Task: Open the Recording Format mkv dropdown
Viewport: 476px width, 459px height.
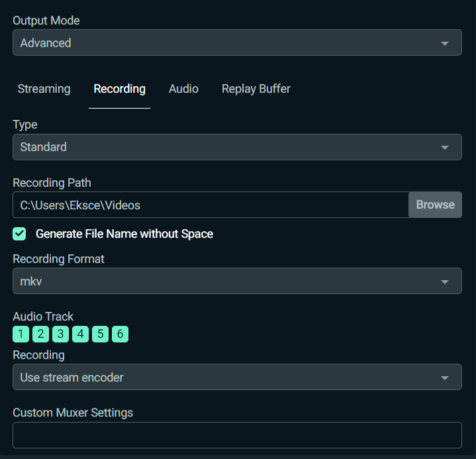Action: (x=237, y=281)
